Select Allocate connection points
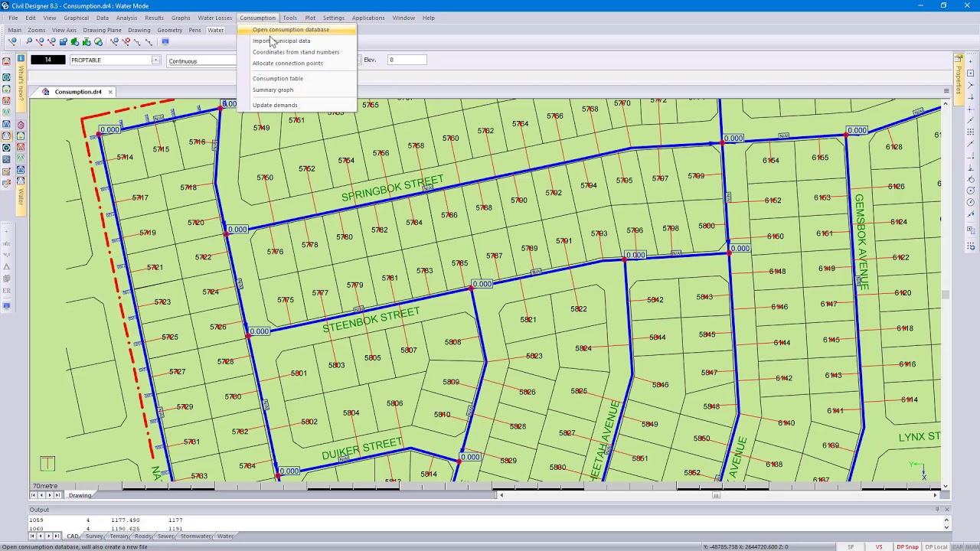The image size is (980, 551). 288,63
